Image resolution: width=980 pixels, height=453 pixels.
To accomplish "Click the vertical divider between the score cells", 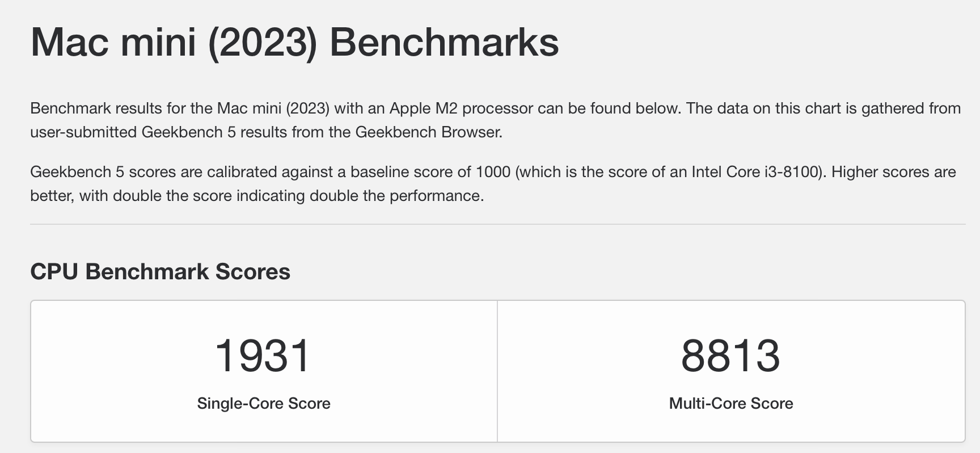I will click(x=497, y=371).
